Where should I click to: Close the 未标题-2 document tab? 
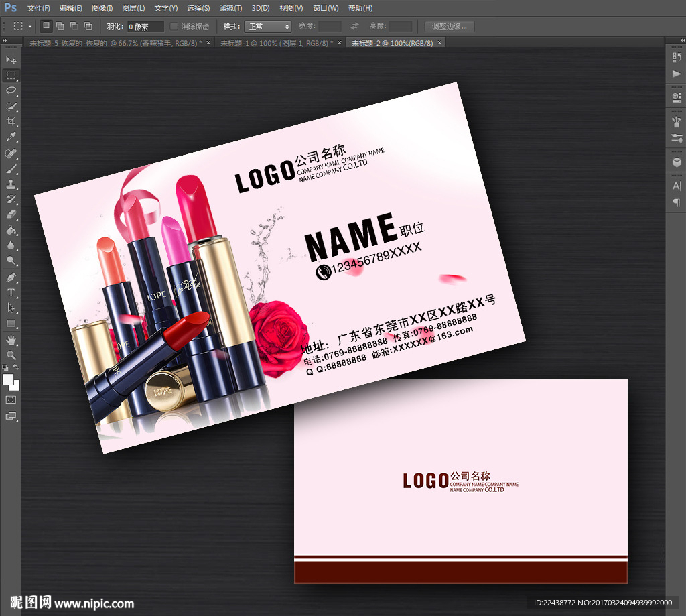pos(439,42)
